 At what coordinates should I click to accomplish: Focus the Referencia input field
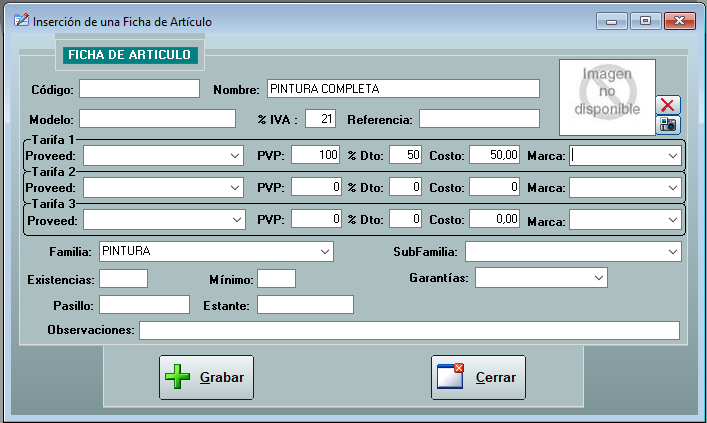click(479, 119)
